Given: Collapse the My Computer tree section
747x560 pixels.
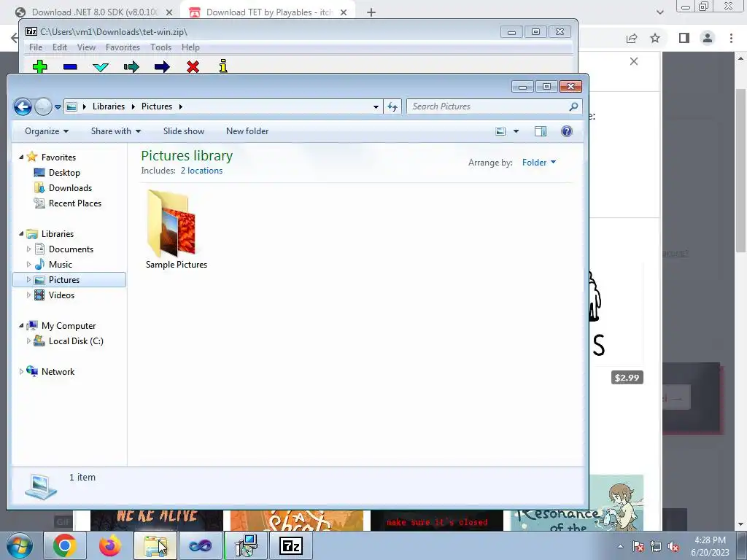Looking at the screenshot, I should pyautogui.click(x=21, y=326).
